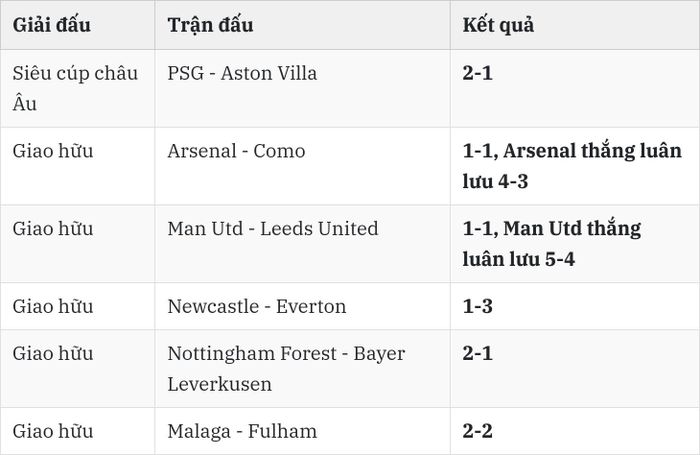The width and height of the screenshot is (700, 455).
Task: Click Giao hữu in the Newcastle row
Action: [53, 306]
